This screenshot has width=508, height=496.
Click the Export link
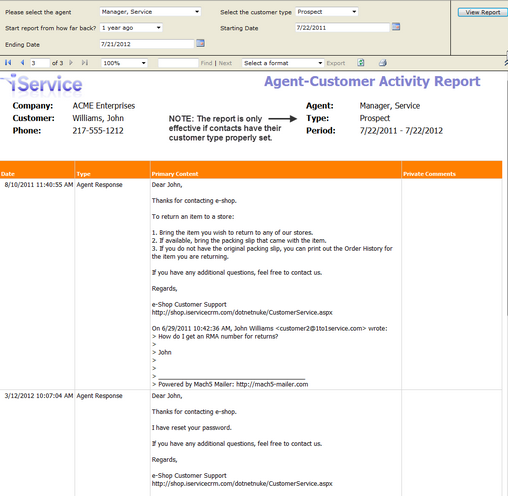336,63
